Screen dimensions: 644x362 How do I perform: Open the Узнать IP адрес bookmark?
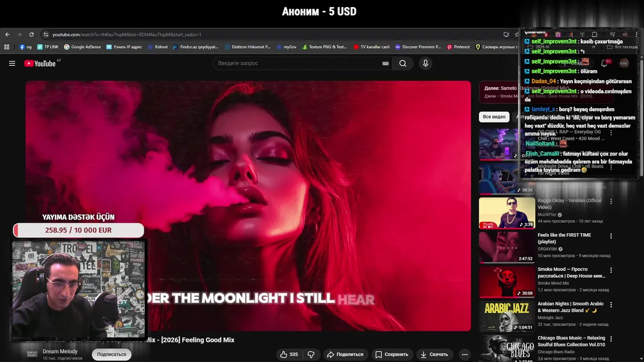click(124, 47)
